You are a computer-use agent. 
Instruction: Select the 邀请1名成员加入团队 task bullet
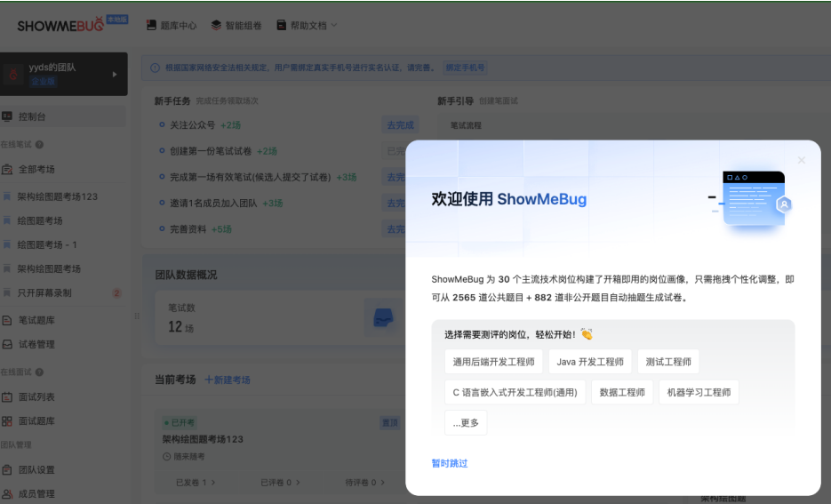tap(162, 203)
